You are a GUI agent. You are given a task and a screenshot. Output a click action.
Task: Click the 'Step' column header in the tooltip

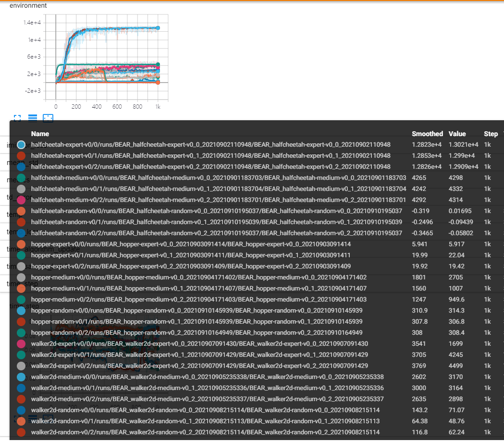pos(491,134)
